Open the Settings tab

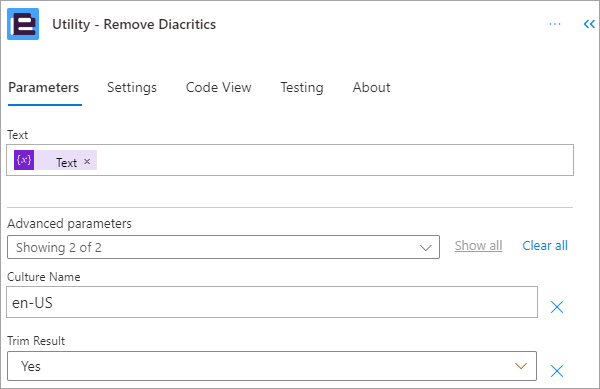click(132, 88)
